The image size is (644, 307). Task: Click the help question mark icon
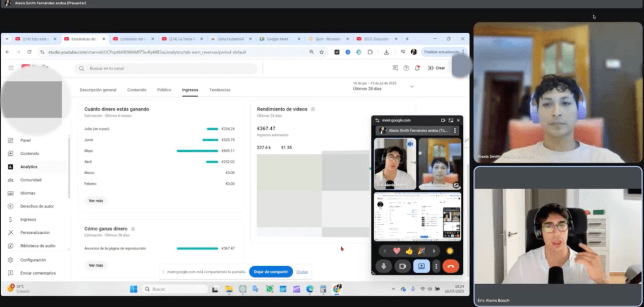(406, 68)
